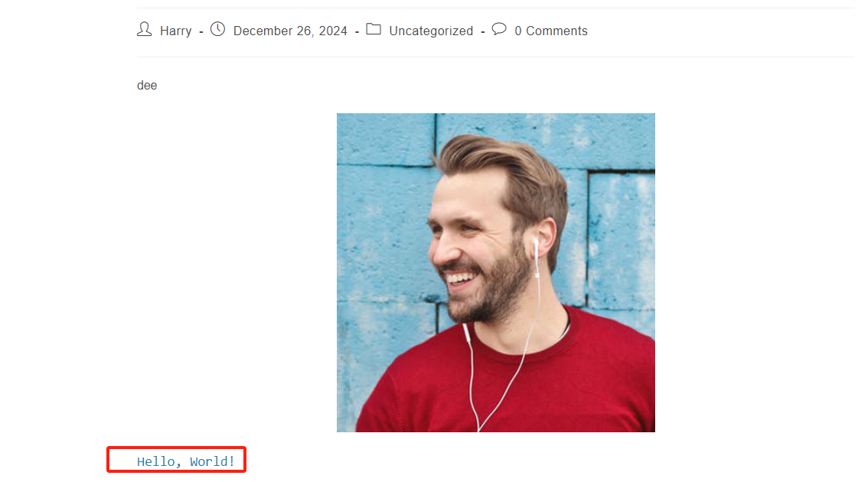Open author Harry's profile link
This screenshot has height=482, width=868.
click(175, 31)
